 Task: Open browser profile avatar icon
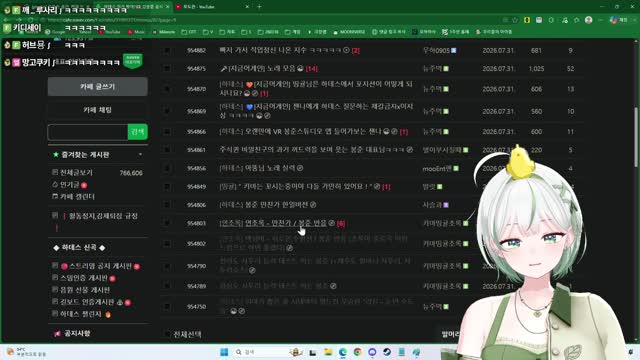(x=588, y=20)
